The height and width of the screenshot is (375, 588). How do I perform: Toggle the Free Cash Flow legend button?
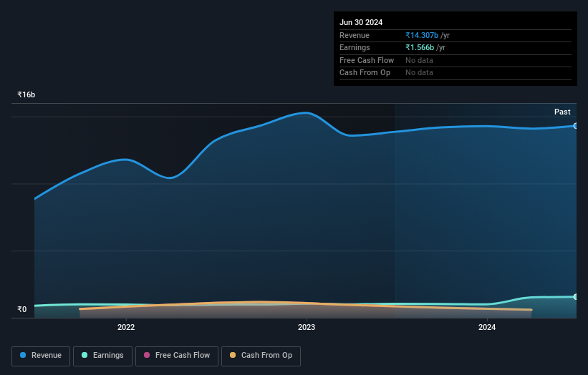(177, 356)
